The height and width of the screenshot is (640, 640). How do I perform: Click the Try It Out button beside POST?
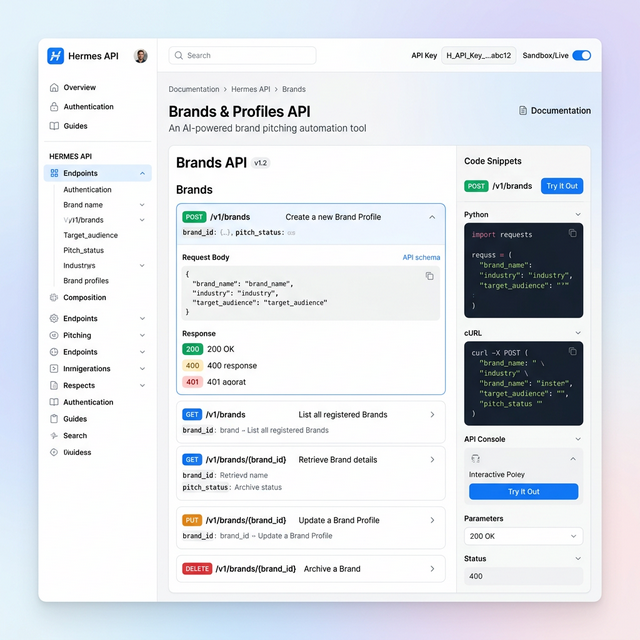tap(562, 186)
